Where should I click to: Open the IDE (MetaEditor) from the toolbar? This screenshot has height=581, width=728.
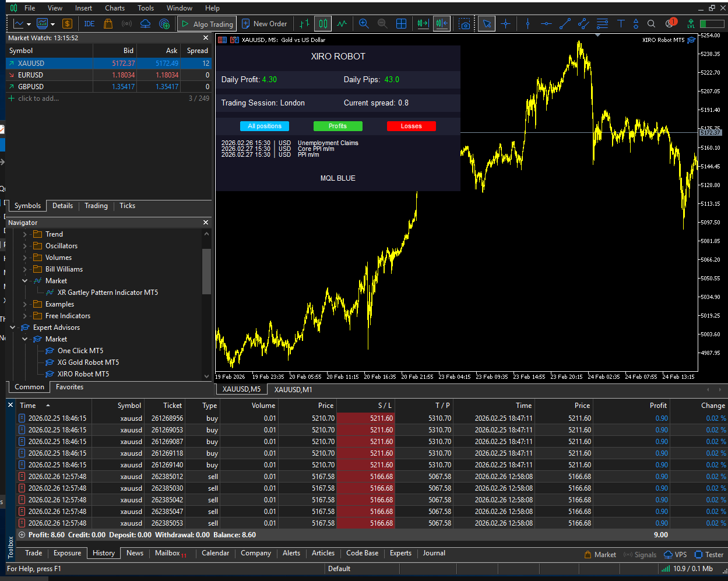[x=89, y=24]
